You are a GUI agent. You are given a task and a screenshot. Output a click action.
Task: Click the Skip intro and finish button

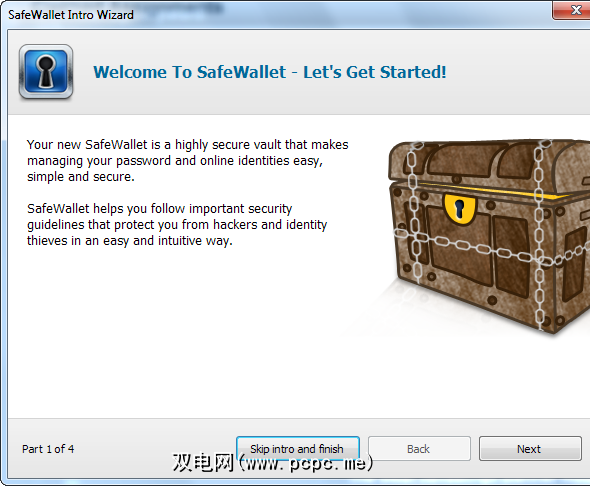pos(298,448)
